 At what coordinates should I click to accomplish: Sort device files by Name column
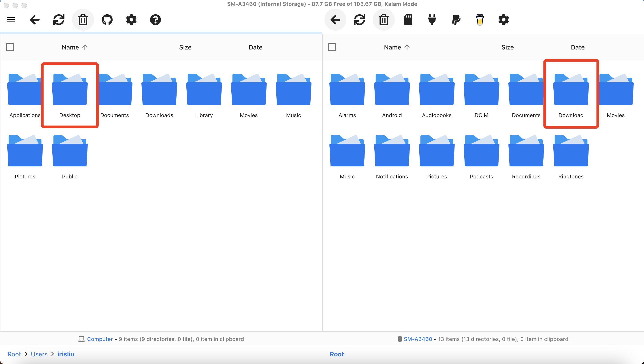tap(397, 47)
